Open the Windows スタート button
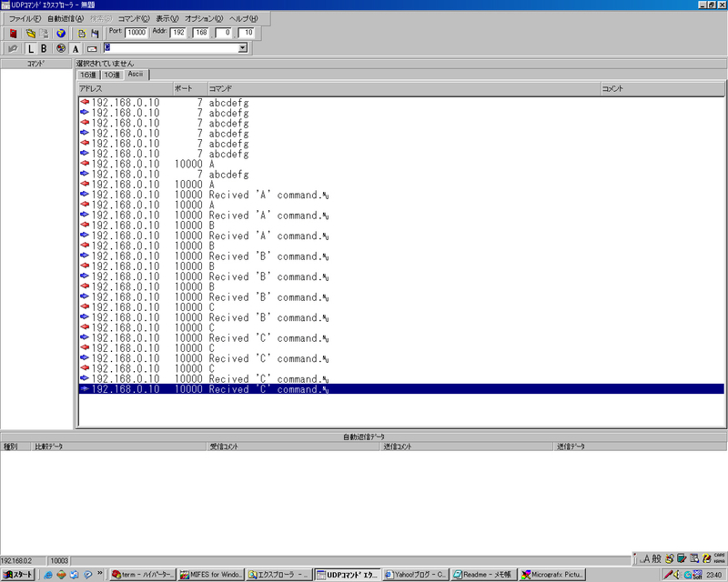This screenshot has width=728, height=582. 17,575
